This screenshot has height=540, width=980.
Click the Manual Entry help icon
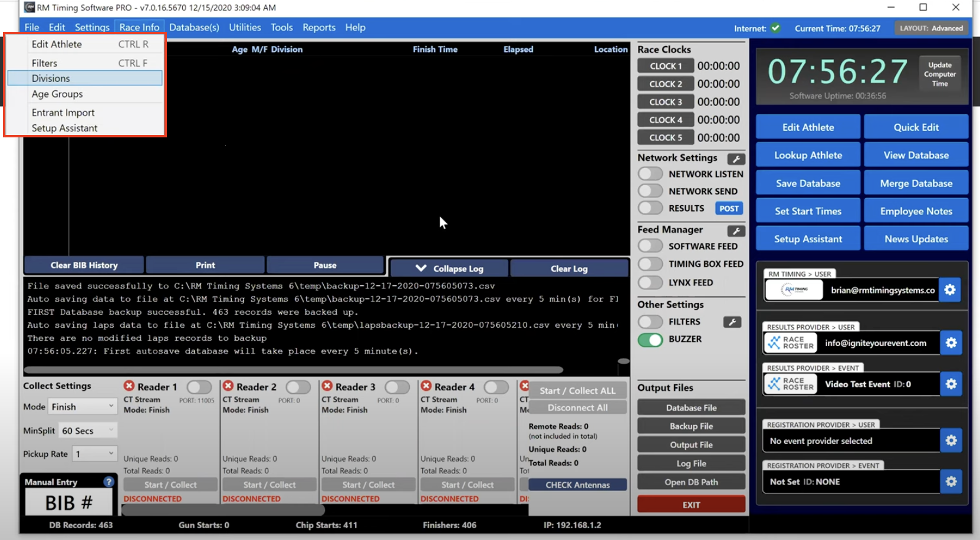108,482
